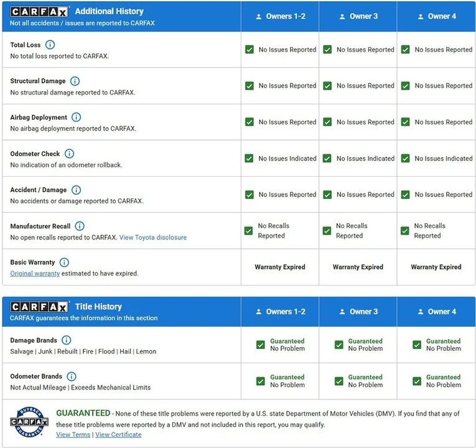Open the Basic Warranty info icon
The image size is (476, 448).
[x=64, y=262]
